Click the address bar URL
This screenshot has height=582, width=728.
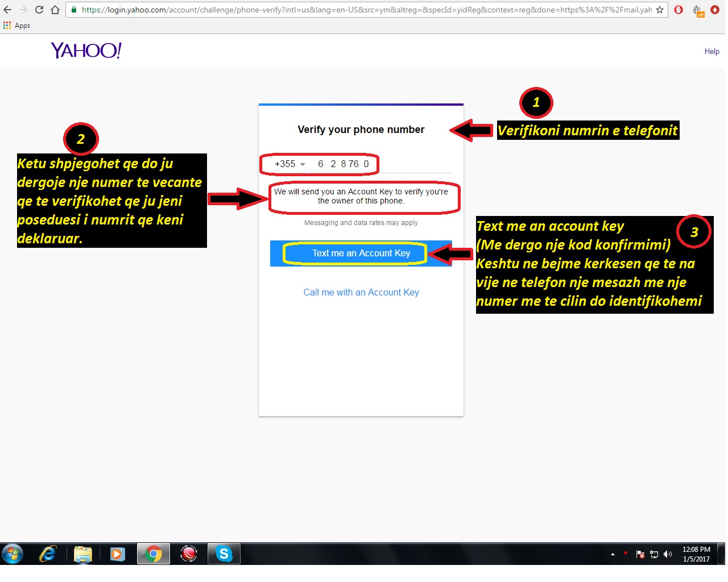[367, 10]
